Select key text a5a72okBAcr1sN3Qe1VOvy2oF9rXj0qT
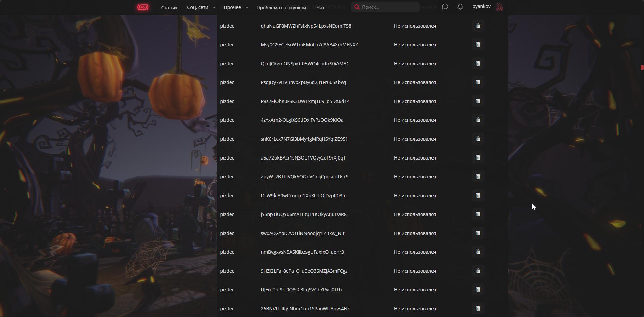The height and width of the screenshot is (317, 644). pyautogui.click(x=303, y=158)
